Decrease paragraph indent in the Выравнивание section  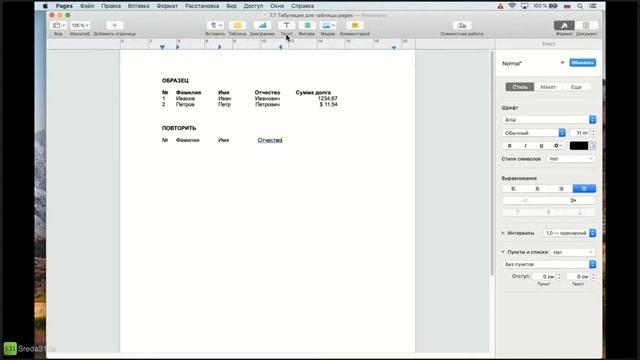[525, 200]
